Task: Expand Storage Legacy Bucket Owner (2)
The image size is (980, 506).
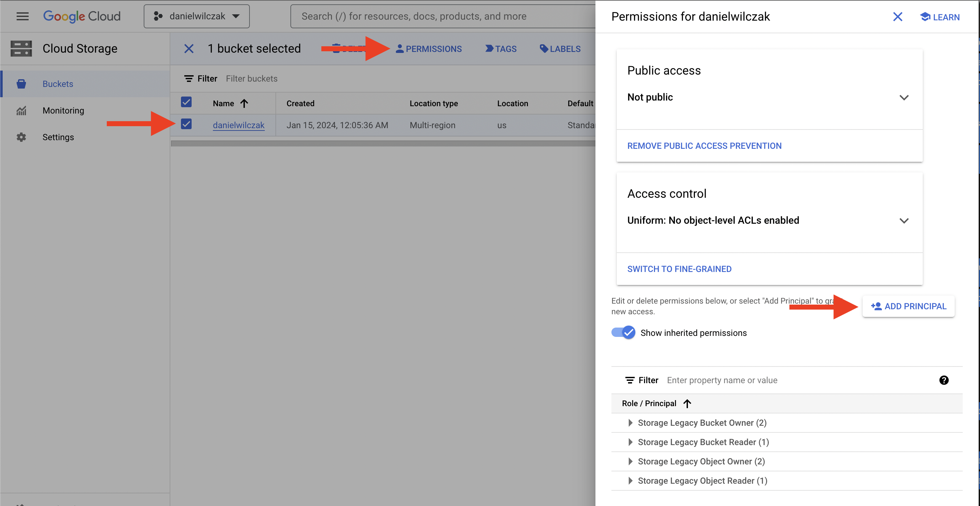Action: pyautogui.click(x=630, y=423)
